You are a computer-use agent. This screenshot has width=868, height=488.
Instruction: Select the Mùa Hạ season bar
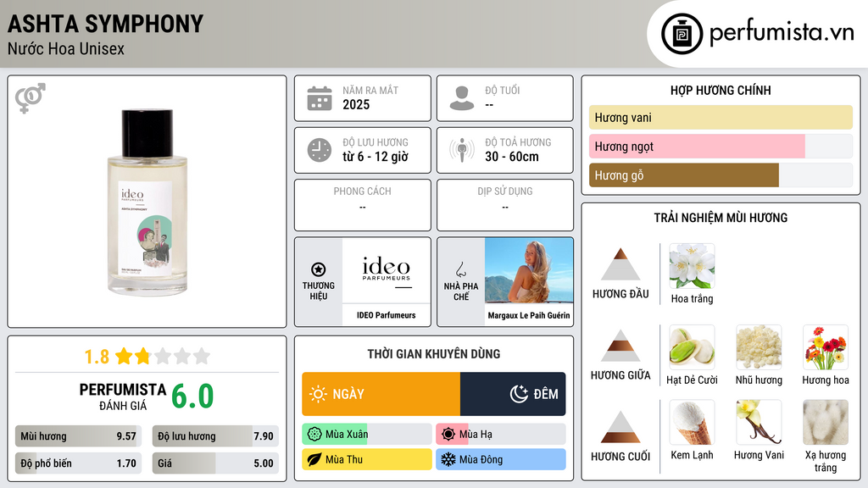(x=500, y=435)
